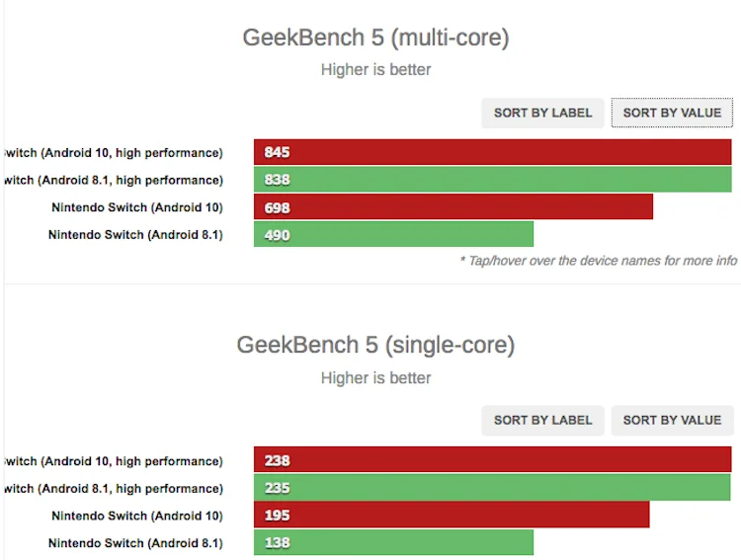This screenshot has height=560, width=741.
Task: Select the green 235 single-core bar
Action: (x=492, y=488)
